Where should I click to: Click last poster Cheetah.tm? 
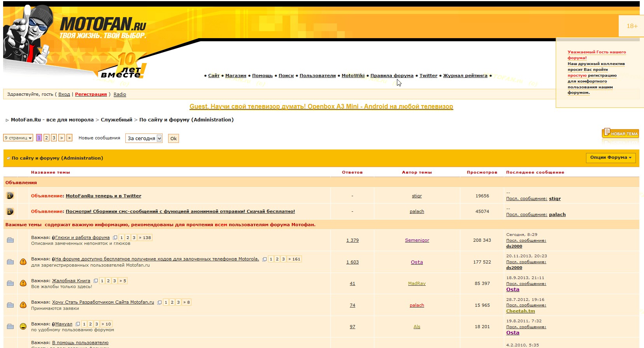coord(521,311)
